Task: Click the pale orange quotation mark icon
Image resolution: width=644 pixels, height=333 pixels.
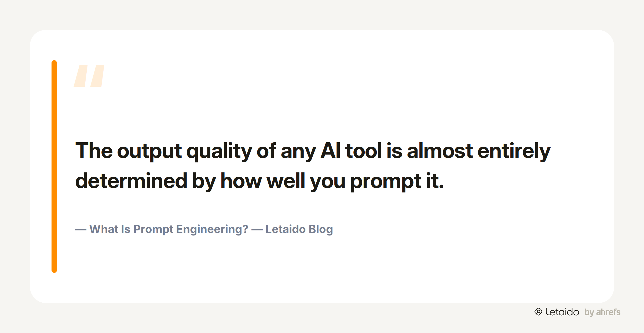Action: click(x=89, y=76)
